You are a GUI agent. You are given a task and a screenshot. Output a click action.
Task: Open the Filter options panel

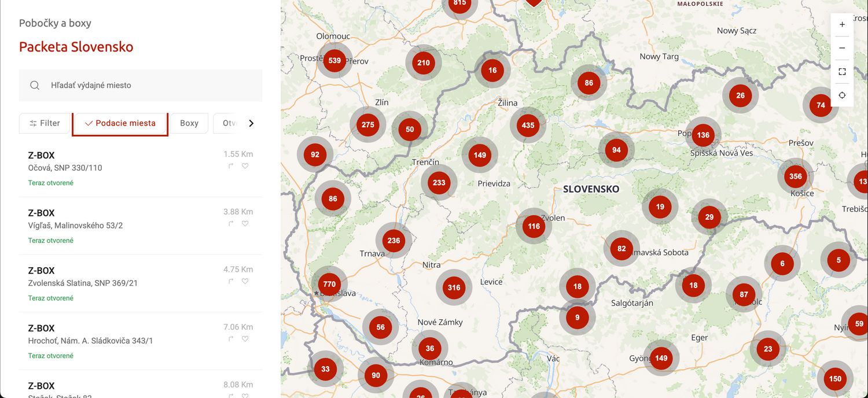point(45,123)
